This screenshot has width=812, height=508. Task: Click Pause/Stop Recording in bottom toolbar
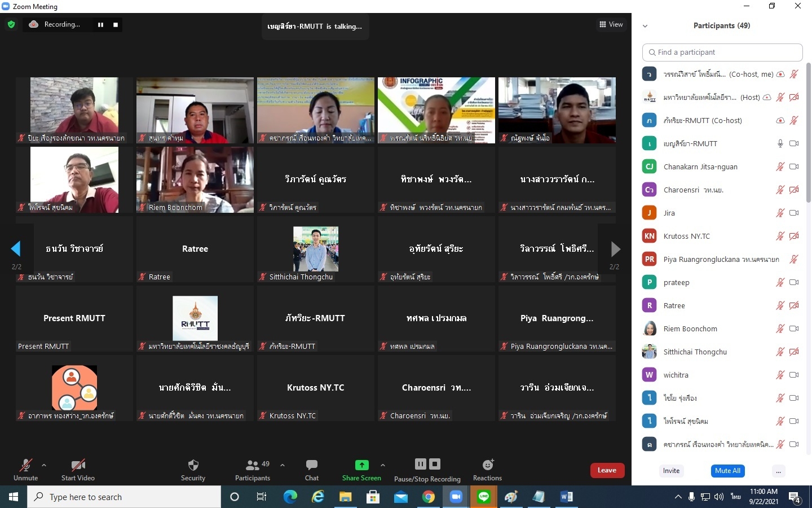click(427, 470)
